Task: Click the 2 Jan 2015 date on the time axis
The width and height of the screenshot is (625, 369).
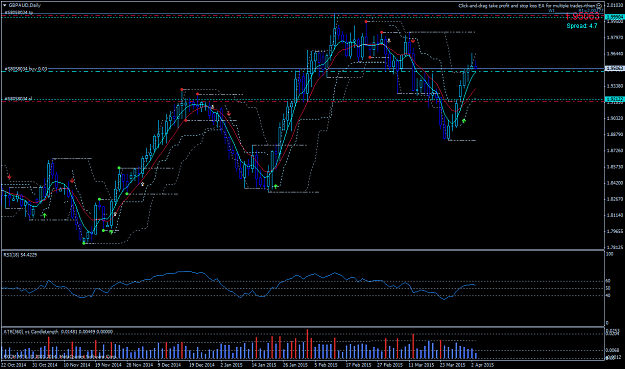Action: click(x=231, y=365)
